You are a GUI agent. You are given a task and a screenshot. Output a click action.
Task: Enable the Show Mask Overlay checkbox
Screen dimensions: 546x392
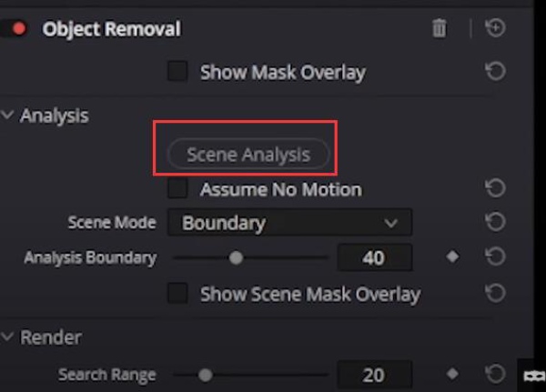click(177, 71)
